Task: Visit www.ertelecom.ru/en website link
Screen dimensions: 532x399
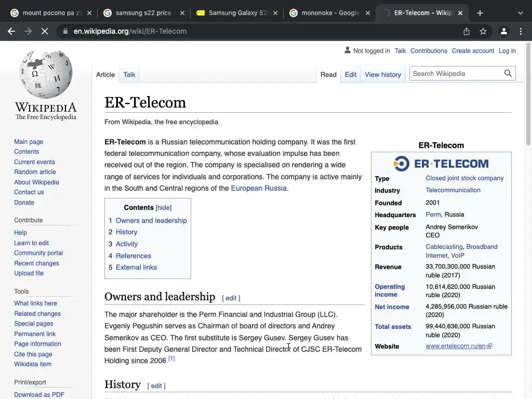Action: tap(455, 346)
